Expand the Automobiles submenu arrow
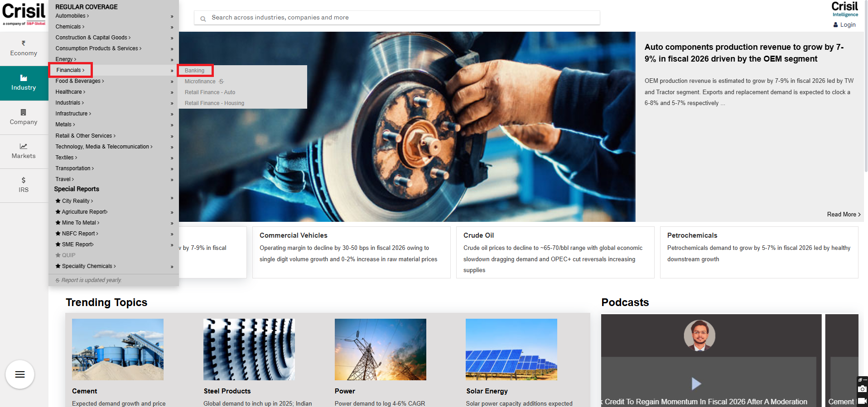 click(172, 16)
